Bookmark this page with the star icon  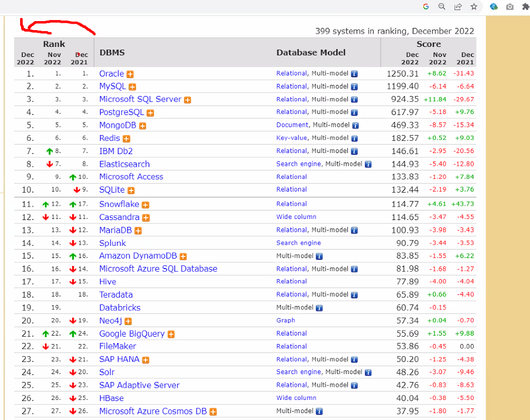(474, 6)
